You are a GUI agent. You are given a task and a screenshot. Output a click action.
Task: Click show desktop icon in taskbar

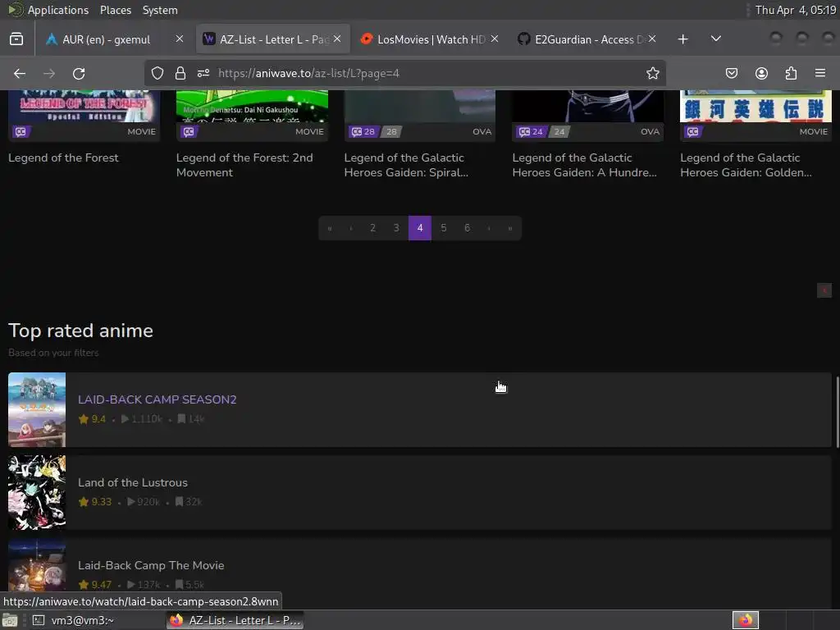(x=10, y=620)
